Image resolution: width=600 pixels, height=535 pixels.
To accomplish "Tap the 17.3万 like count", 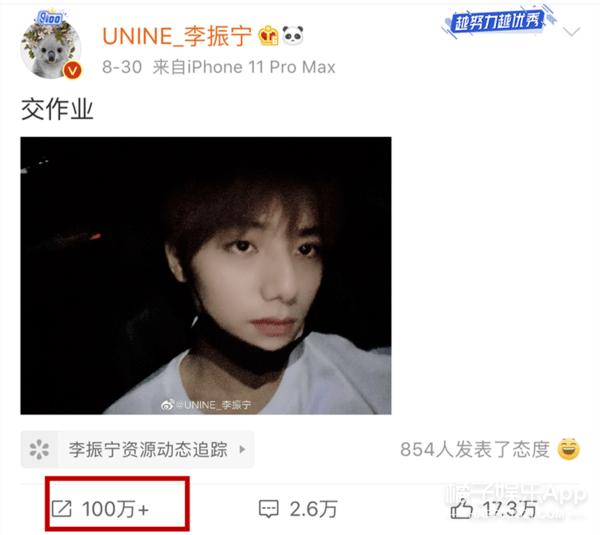I will click(509, 509).
